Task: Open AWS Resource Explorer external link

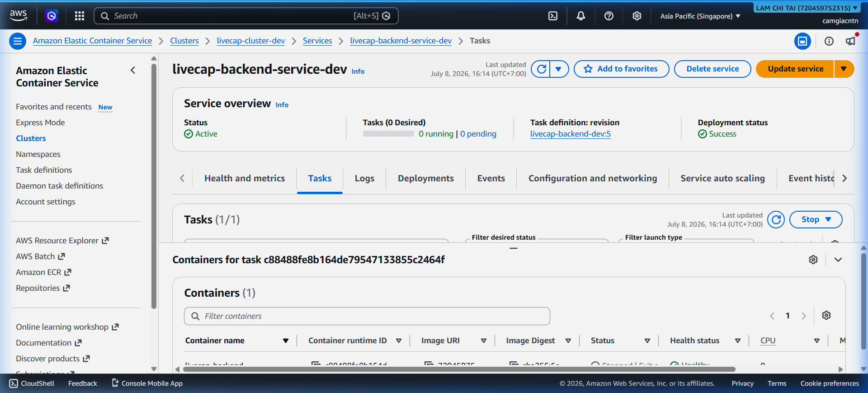Action: click(x=62, y=241)
